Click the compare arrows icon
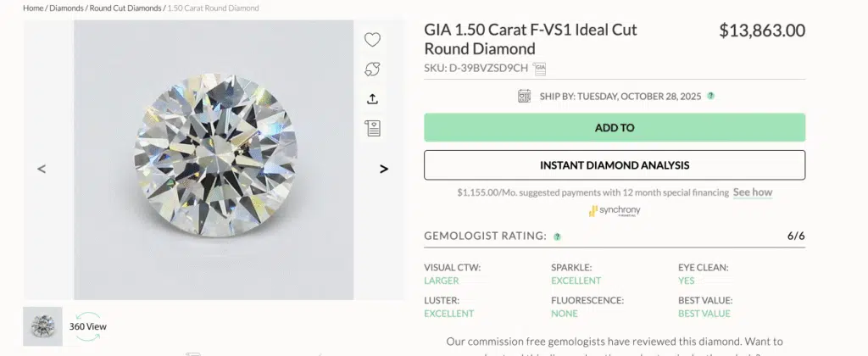 click(x=372, y=70)
